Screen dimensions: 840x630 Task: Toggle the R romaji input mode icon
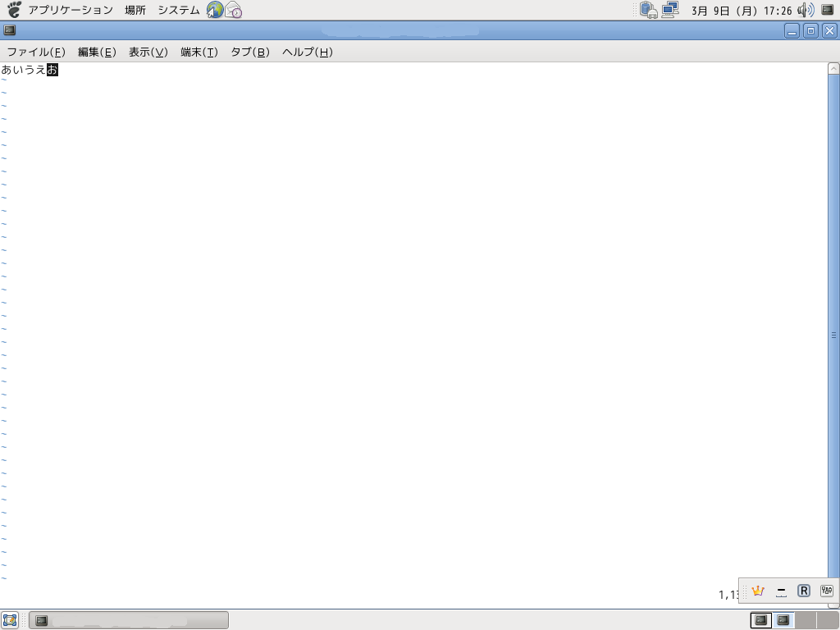point(804,591)
